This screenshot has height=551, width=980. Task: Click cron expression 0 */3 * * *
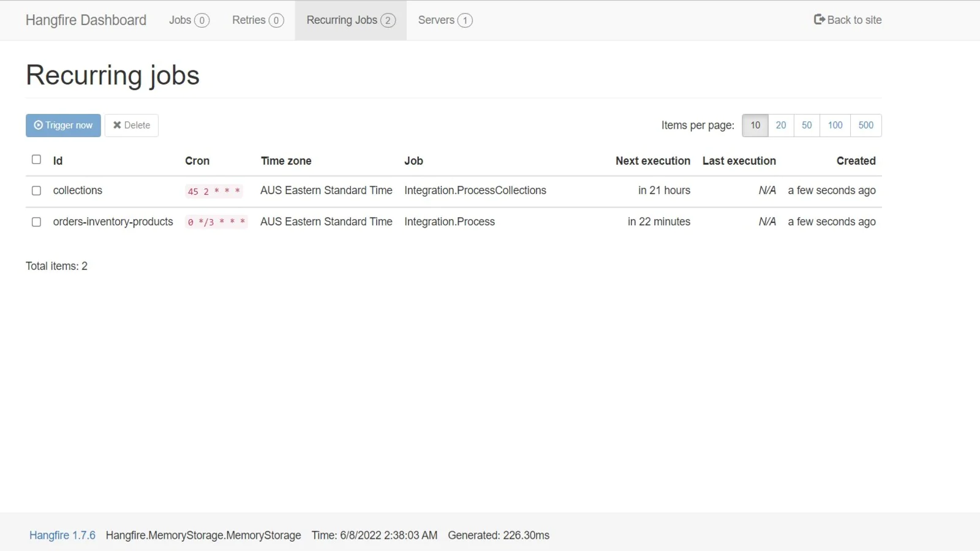[216, 222]
